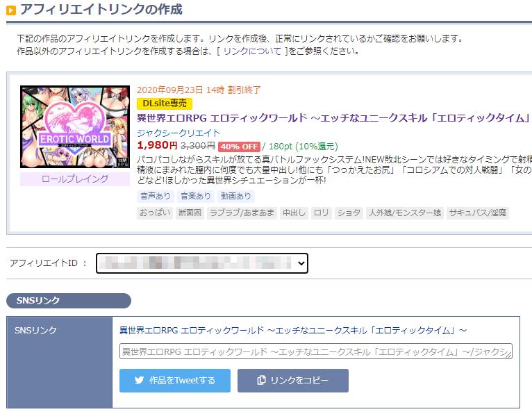Open the ジャクシークリエイト circle link
This screenshot has width=532, height=414.
coord(178,133)
